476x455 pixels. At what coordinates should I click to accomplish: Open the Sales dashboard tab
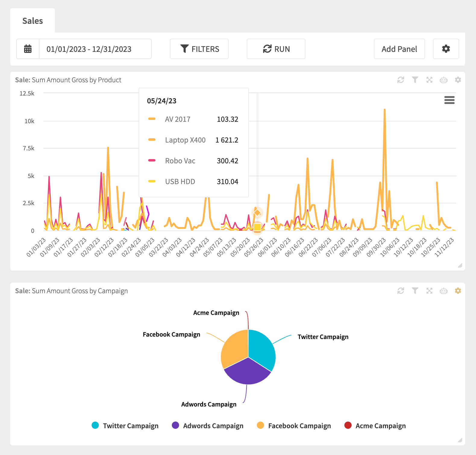[x=33, y=20]
